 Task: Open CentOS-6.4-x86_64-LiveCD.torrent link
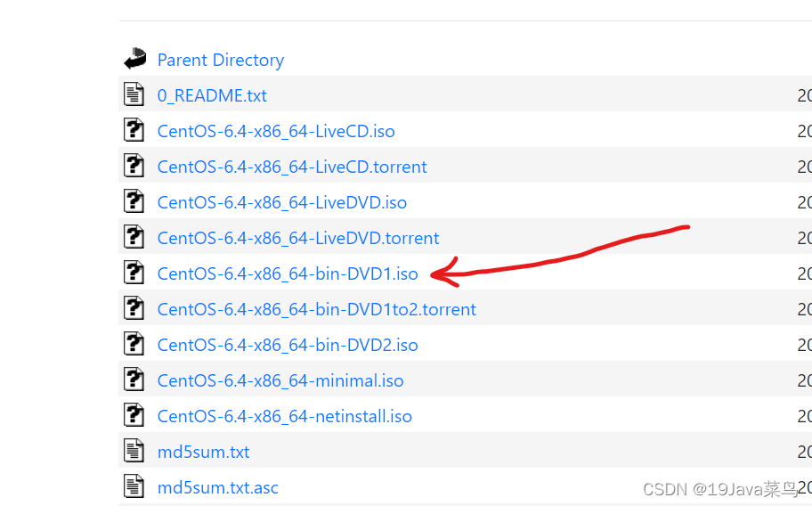pos(292,167)
